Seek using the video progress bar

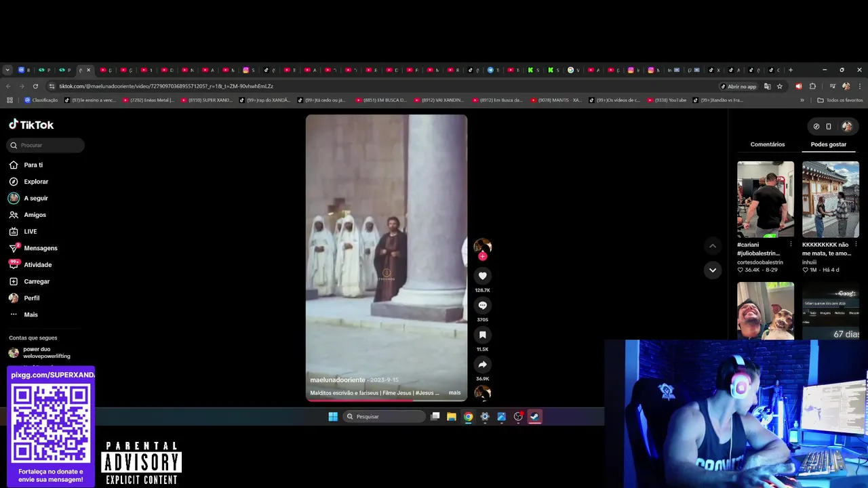pyautogui.click(x=386, y=400)
